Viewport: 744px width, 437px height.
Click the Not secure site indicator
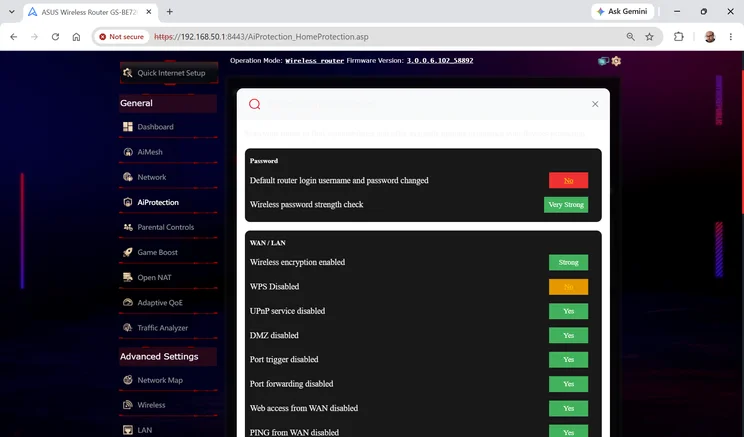tap(121, 37)
